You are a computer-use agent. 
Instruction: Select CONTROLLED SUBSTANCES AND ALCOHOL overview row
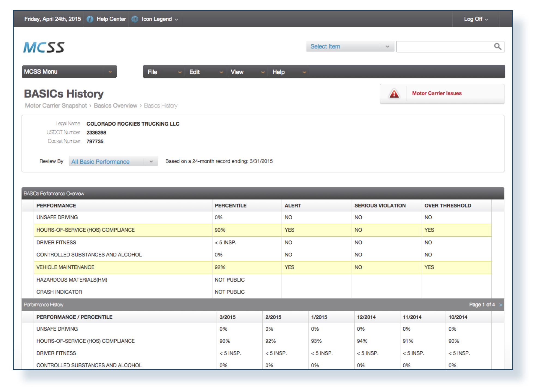[263, 255]
